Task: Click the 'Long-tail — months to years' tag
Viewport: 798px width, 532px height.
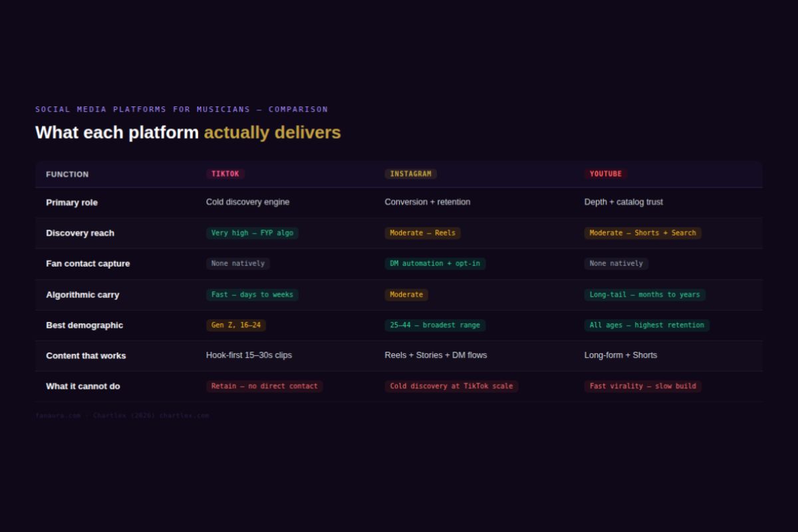Action: pyautogui.click(x=644, y=295)
